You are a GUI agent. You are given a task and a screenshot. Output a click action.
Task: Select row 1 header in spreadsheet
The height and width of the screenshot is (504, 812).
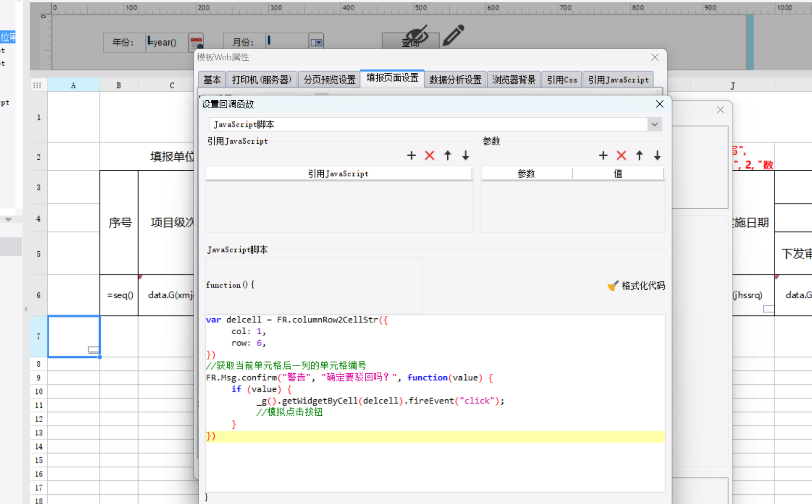pyautogui.click(x=39, y=117)
